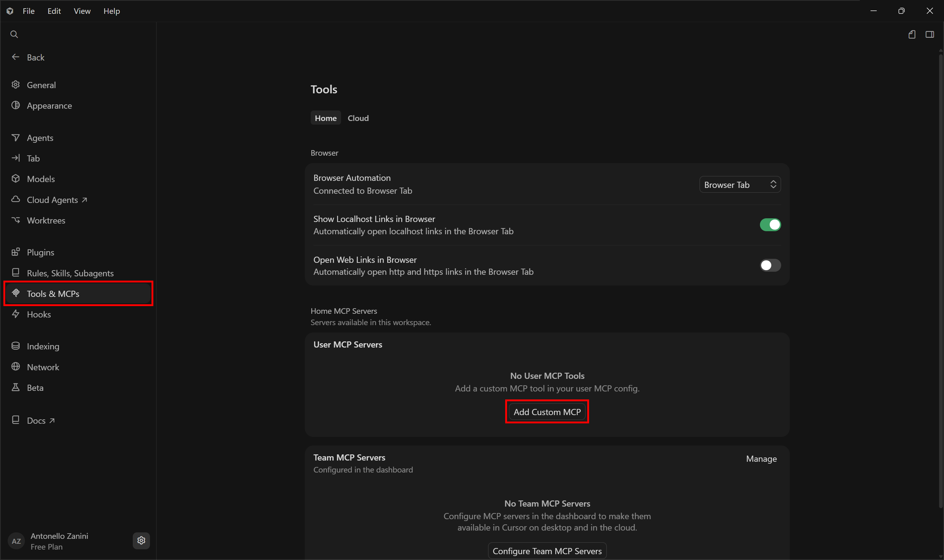944x560 pixels.
Task: Click the Plugins blocks icon
Action: [x=15, y=252]
